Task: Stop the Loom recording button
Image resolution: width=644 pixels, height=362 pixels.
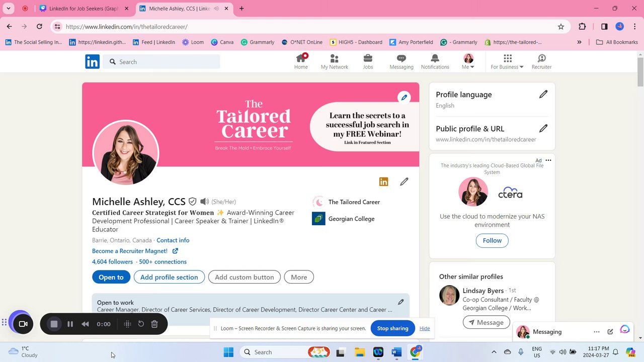Action: (x=54, y=324)
